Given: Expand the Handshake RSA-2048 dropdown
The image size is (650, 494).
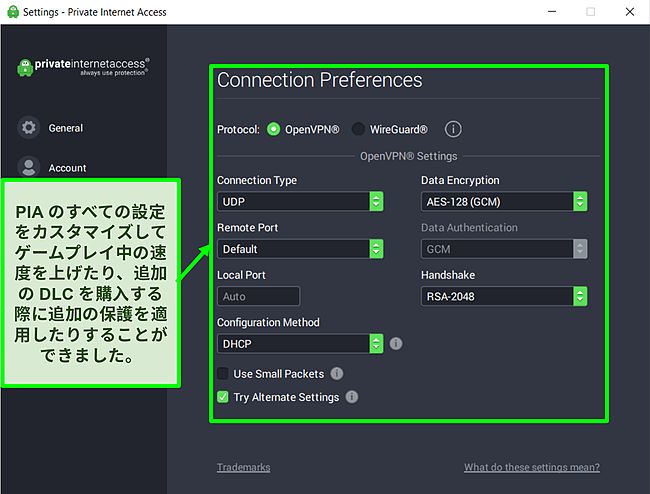Looking at the screenshot, I should click(503, 296).
